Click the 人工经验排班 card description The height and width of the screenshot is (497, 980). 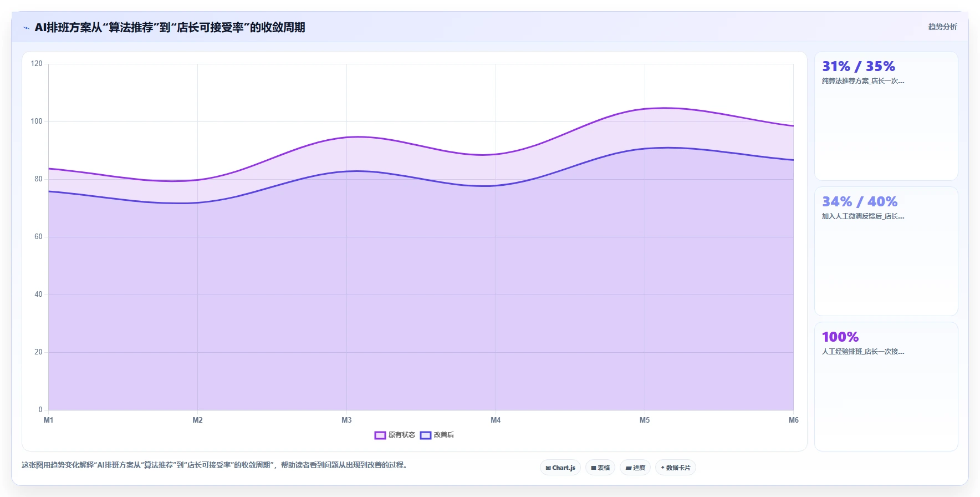(863, 352)
